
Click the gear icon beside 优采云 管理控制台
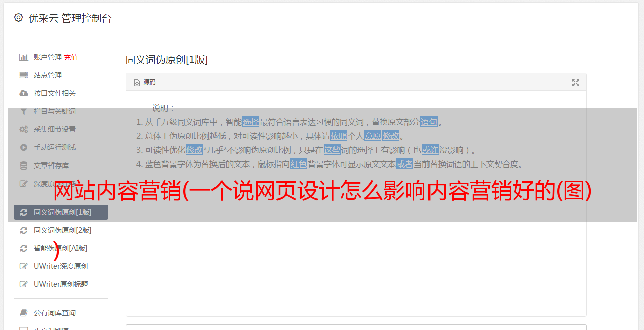coord(19,18)
